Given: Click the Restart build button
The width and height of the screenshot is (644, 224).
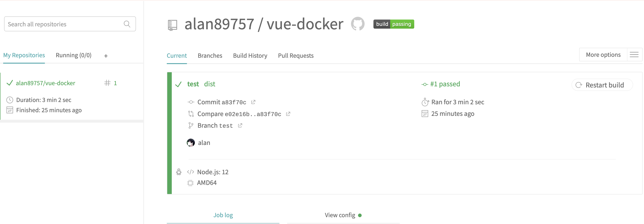Looking at the screenshot, I should [x=602, y=85].
